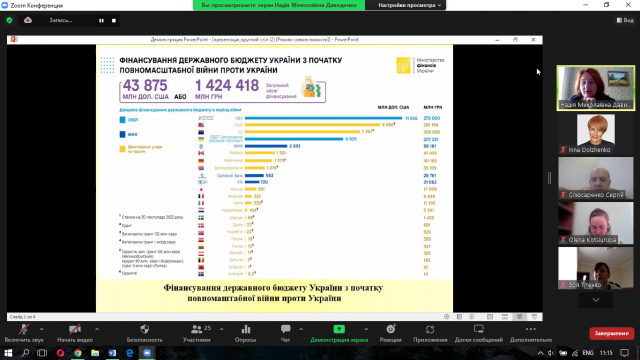Image resolution: width=640 pixels, height=360 pixels.
Task: Expand video options caret next to camera
Action: pos(97,329)
